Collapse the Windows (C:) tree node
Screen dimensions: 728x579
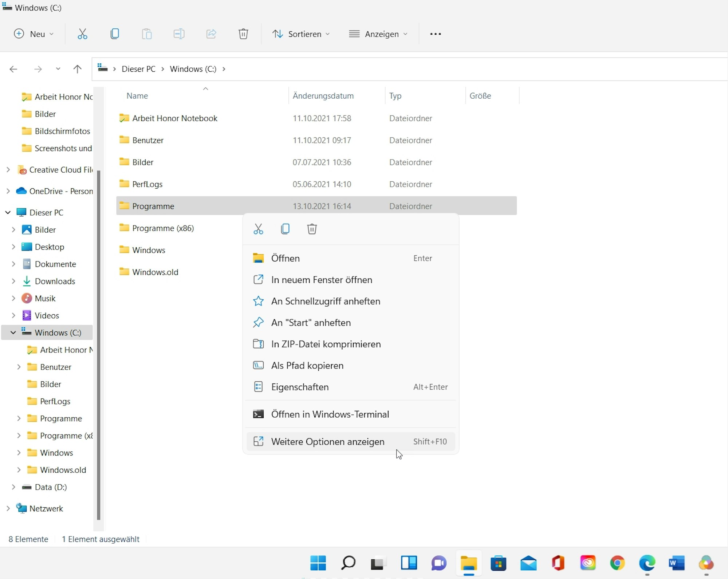[x=13, y=332]
